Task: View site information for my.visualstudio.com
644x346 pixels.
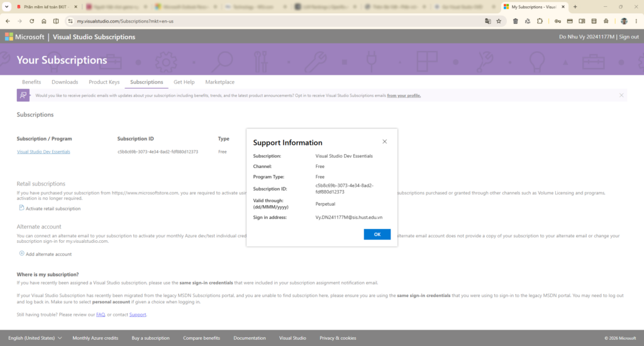Action: (x=70, y=21)
